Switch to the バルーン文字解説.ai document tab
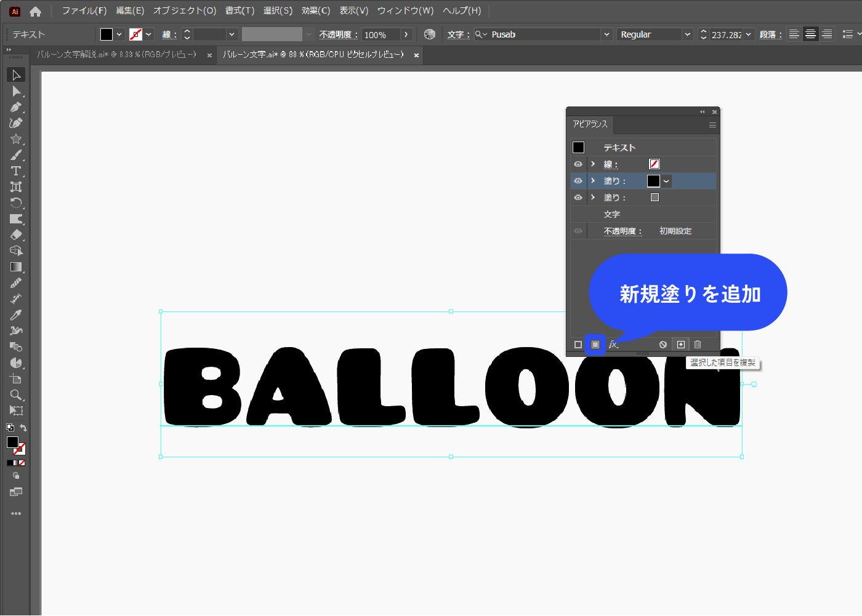Image resolution: width=862 pixels, height=616 pixels. click(123, 55)
